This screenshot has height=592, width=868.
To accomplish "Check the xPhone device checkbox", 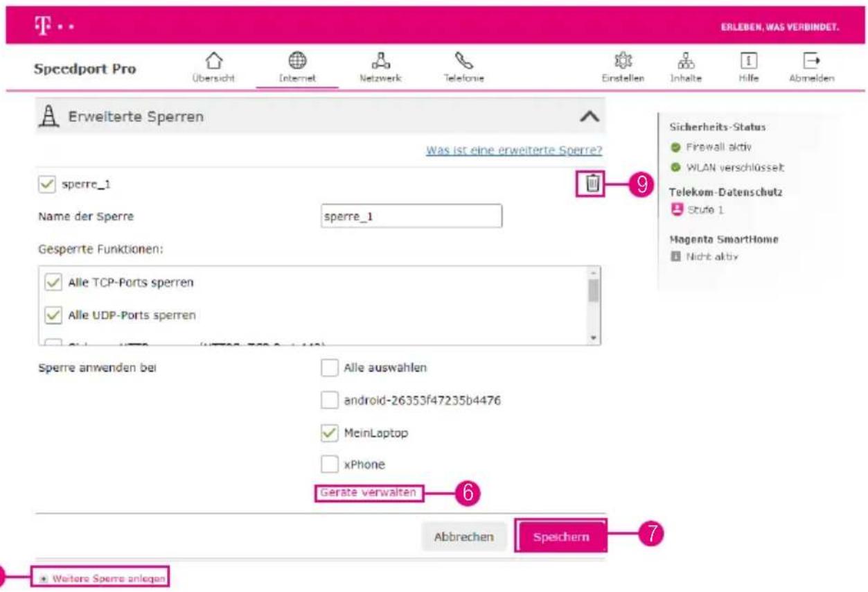I will (x=329, y=464).
